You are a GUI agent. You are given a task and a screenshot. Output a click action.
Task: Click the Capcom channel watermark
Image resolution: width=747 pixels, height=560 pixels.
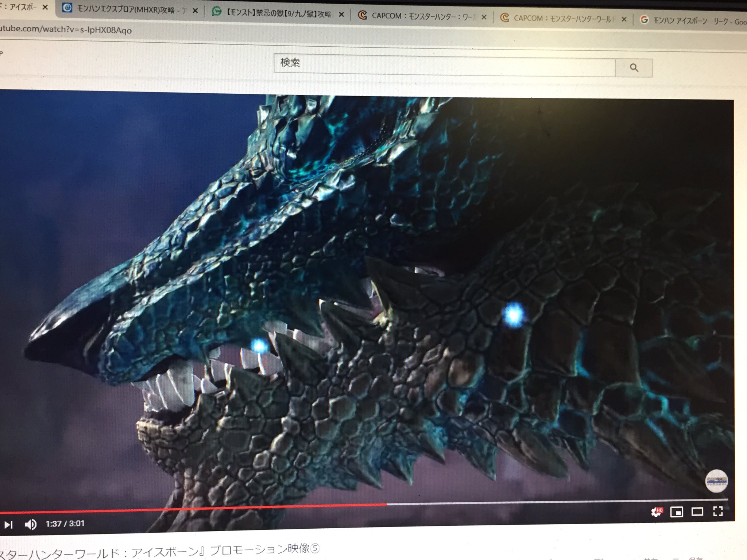point(716,481)
